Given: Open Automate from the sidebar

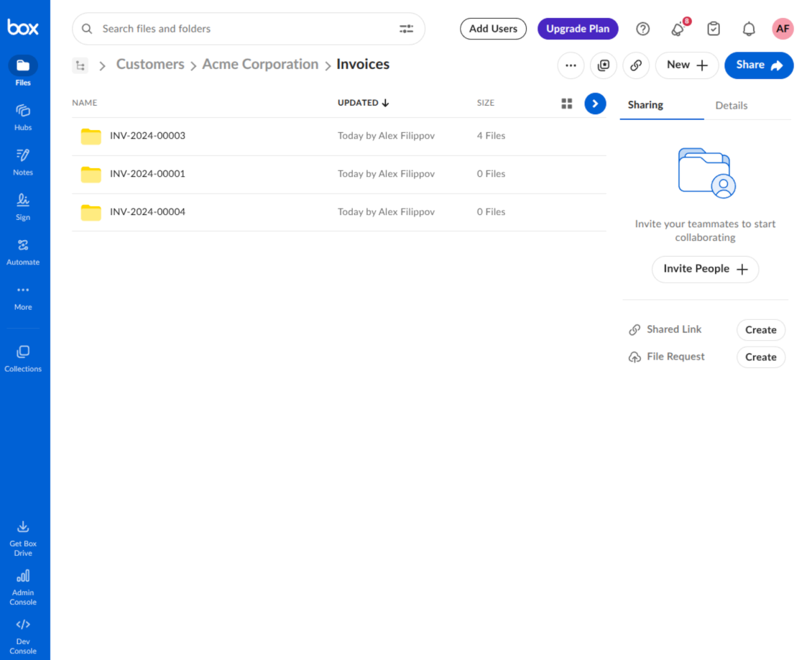Looking at the screenshot, I should tap(23, 252).
